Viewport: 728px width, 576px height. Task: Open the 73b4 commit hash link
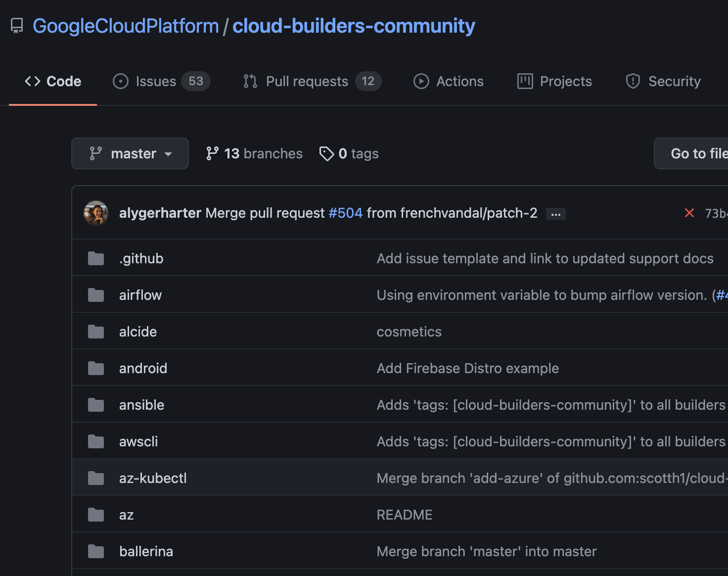(716, 213)
